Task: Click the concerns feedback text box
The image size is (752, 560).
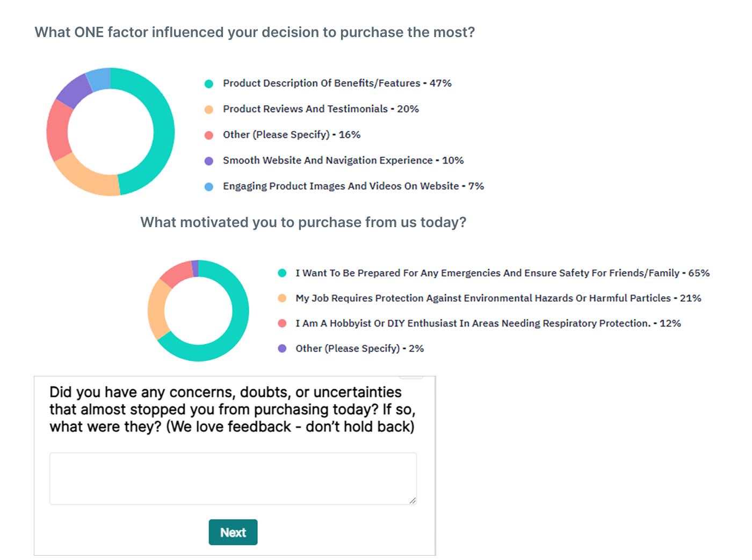Action: point(233,478)
